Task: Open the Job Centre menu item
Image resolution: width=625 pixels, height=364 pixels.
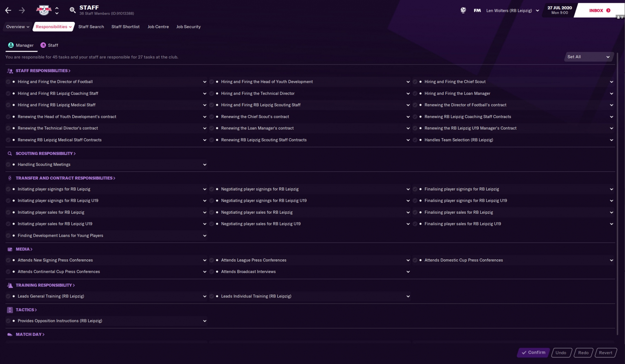Action: click(x=158, y=27)
